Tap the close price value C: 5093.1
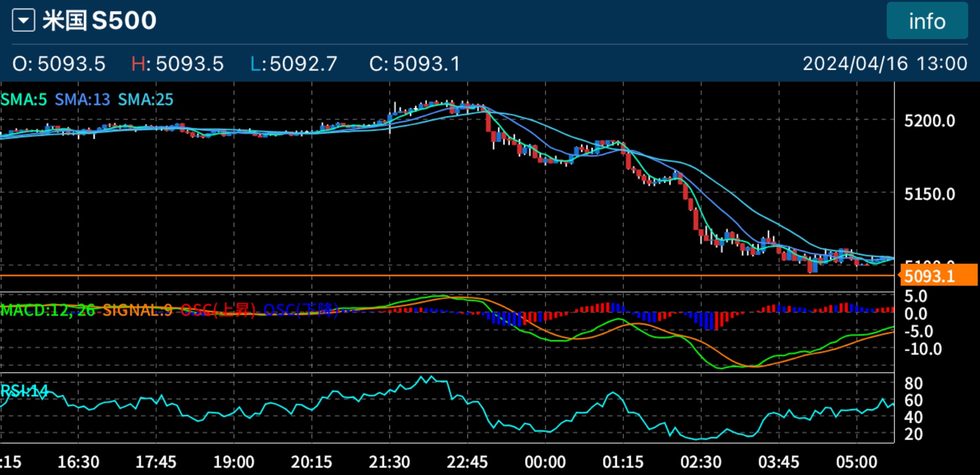This screenshot has width=980, height=475. pyautogui.click(x=415, y=64)
